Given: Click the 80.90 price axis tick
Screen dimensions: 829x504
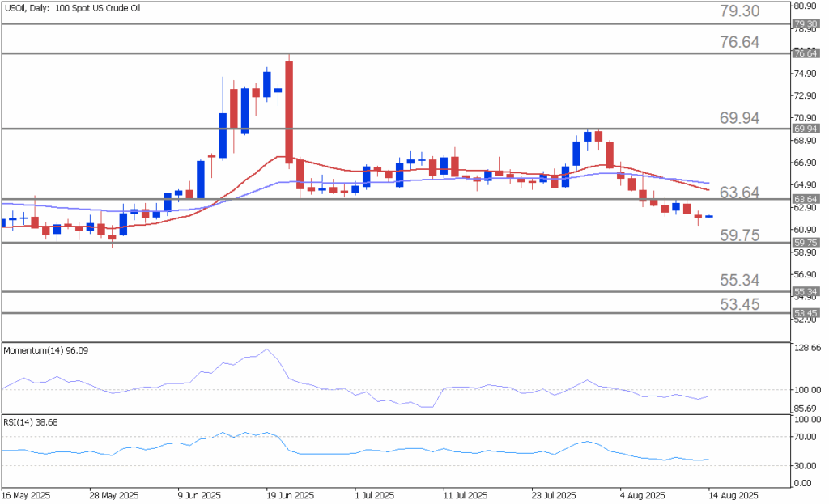Looking at the screenshot, I should (x=806, y=6).
